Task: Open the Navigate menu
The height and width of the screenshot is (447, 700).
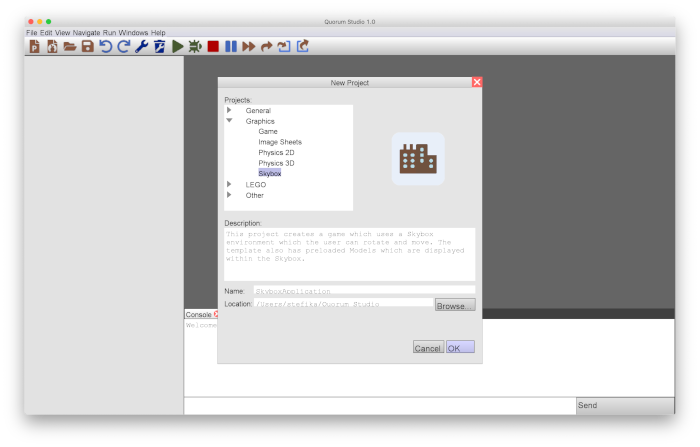Action: click(x=86, y=33)
